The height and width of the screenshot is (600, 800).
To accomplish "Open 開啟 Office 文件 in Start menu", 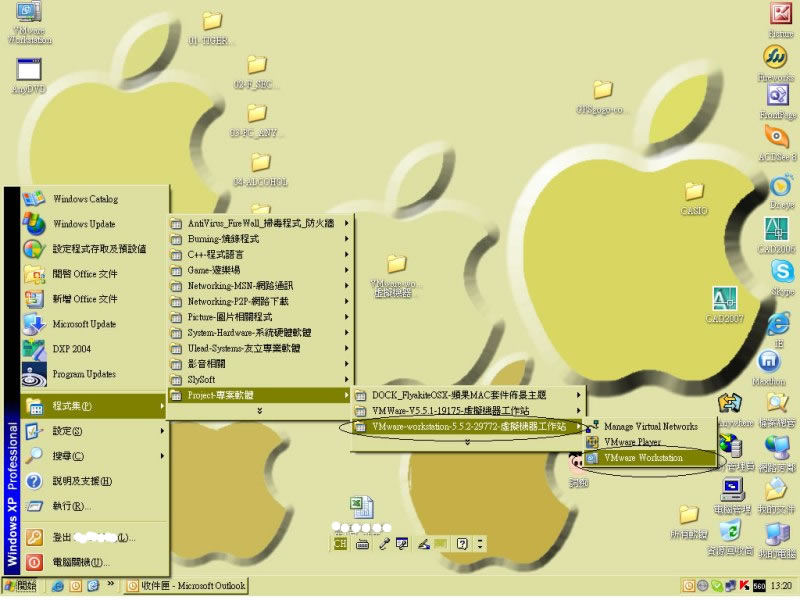I will coord(94,273).
